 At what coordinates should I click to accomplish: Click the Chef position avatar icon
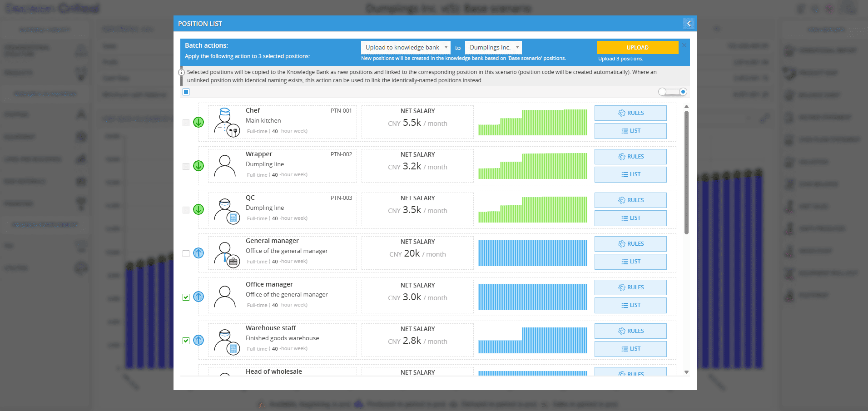click(x=227, y=123)
